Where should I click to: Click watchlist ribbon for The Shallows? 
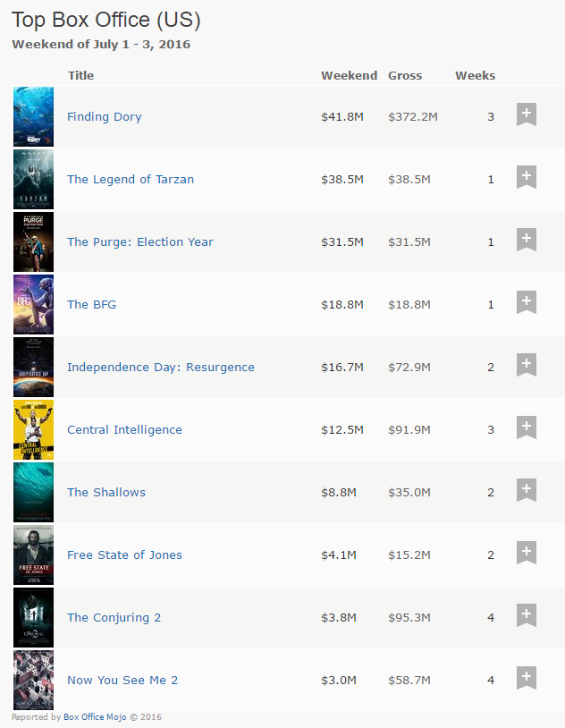[527, 490]
